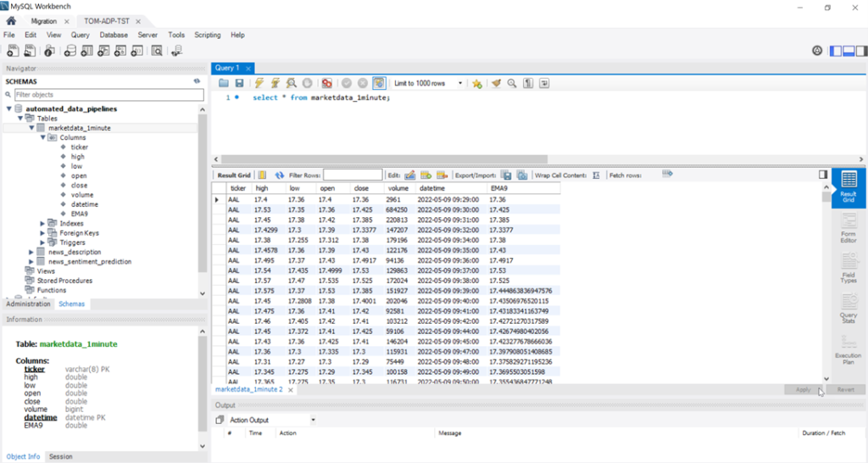Open the Database menu
This screenshot has height=463, width=868.
[113, 35]
